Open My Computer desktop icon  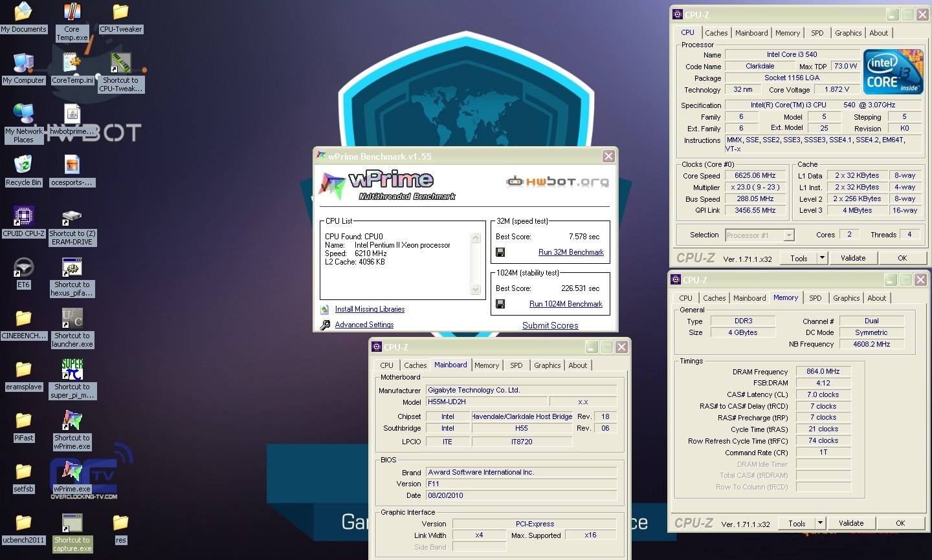23,69
